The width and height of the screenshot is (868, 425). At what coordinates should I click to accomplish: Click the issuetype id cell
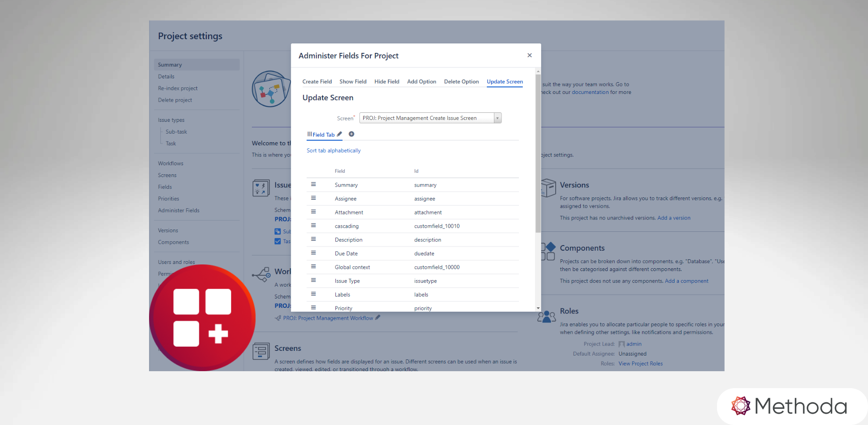[426, 281]
